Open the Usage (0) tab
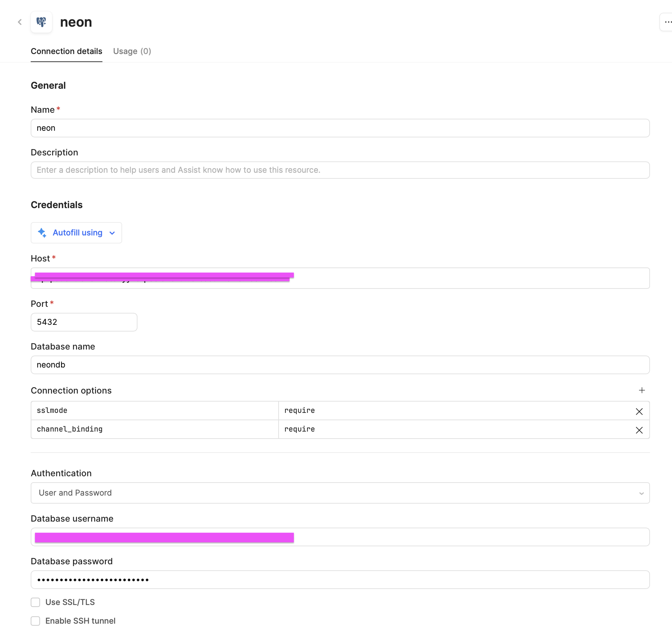 (x=132, y=51)
